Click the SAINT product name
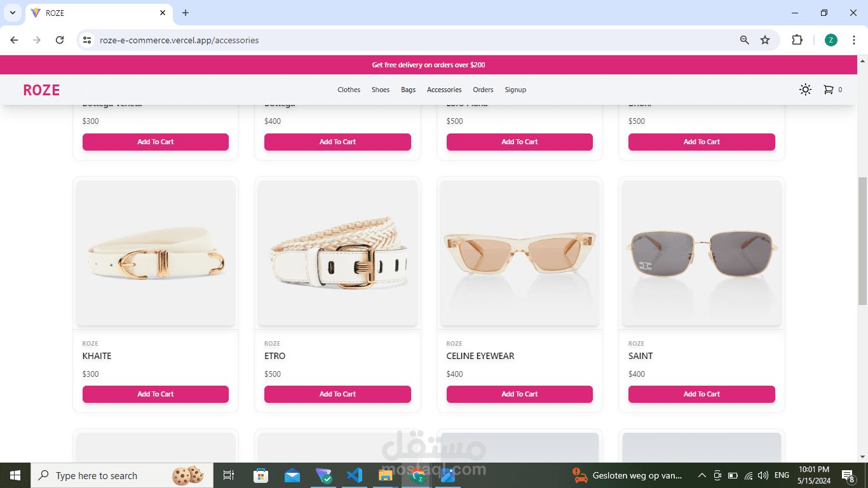Screen dimensions: 868x488 point(641,356)
